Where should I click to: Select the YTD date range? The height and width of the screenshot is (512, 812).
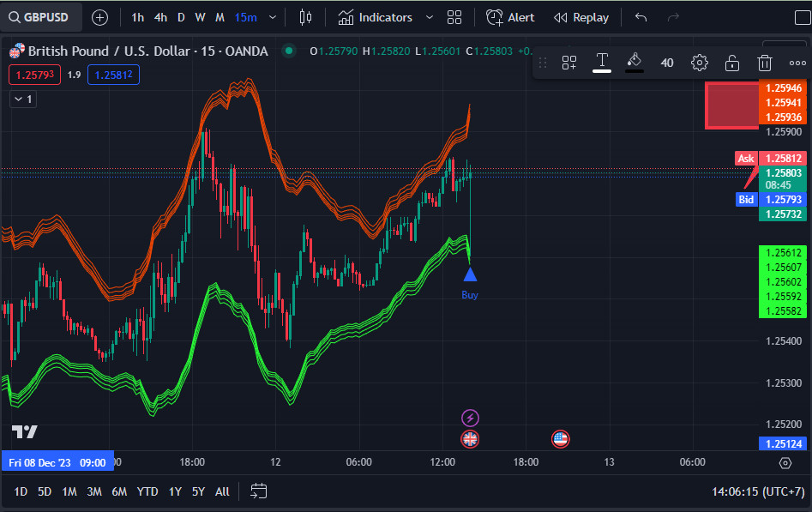(147, 491)
